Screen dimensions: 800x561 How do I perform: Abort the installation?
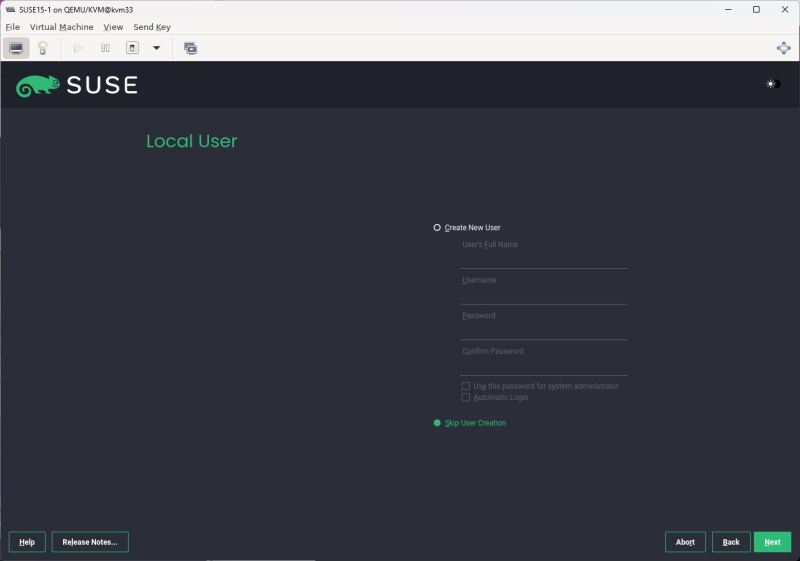685,542
